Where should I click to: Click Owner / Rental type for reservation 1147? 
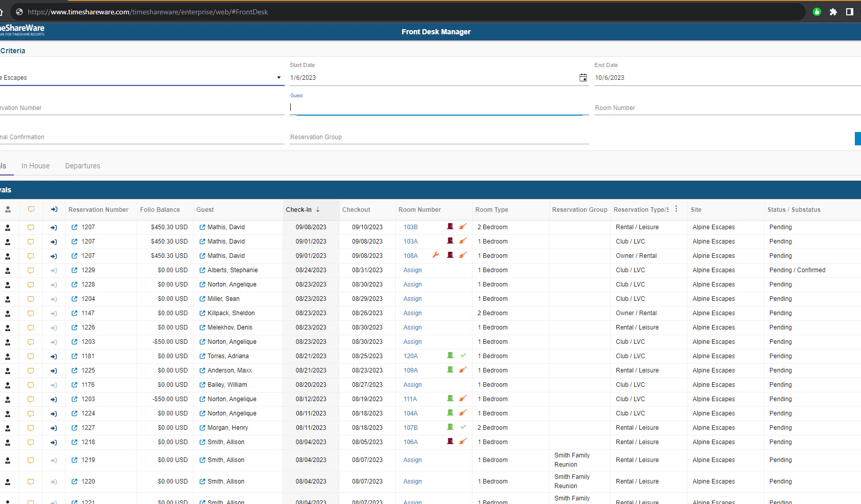click(636, 313)
